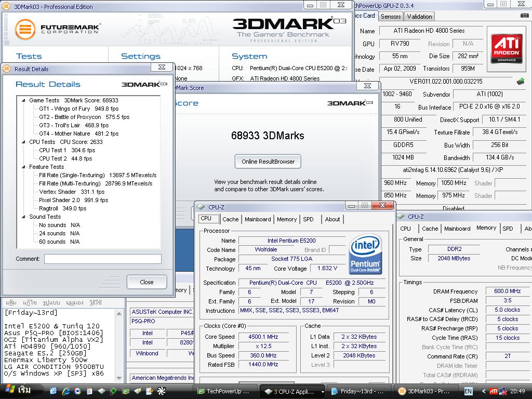532x399 pixels.
Task: Open the Sensors tab in GPU-Z
Action: click(x=391, y=16)
